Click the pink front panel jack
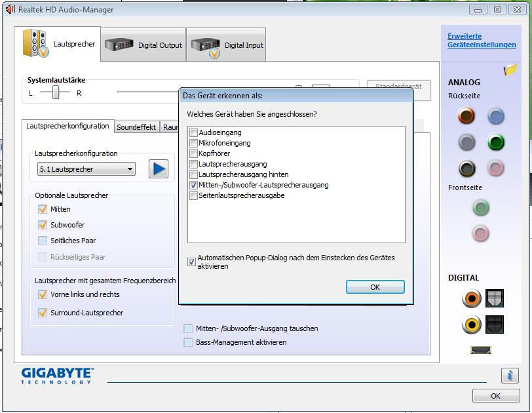This screenshot has height=413, width=532. [x=481, y=233]
